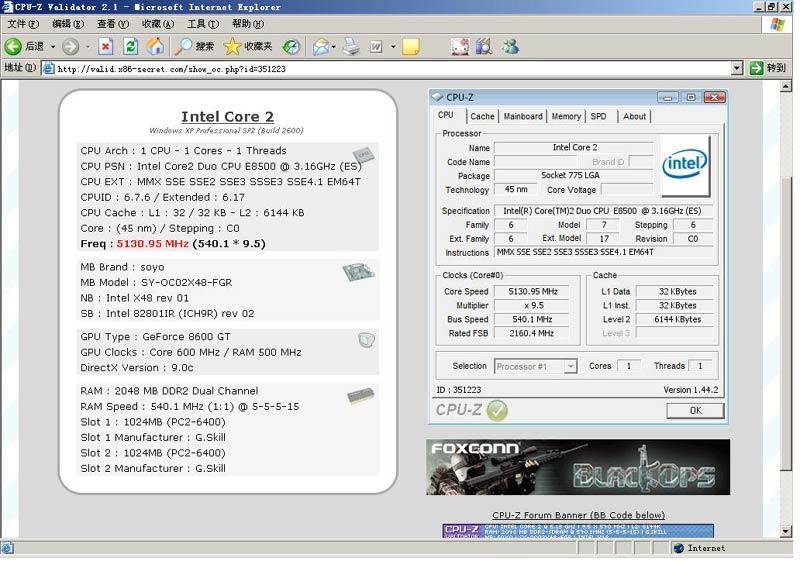This screenshot has height=561, width=800.
Task: Click the Research books toolbar icon
Action: tap(484, 46)
